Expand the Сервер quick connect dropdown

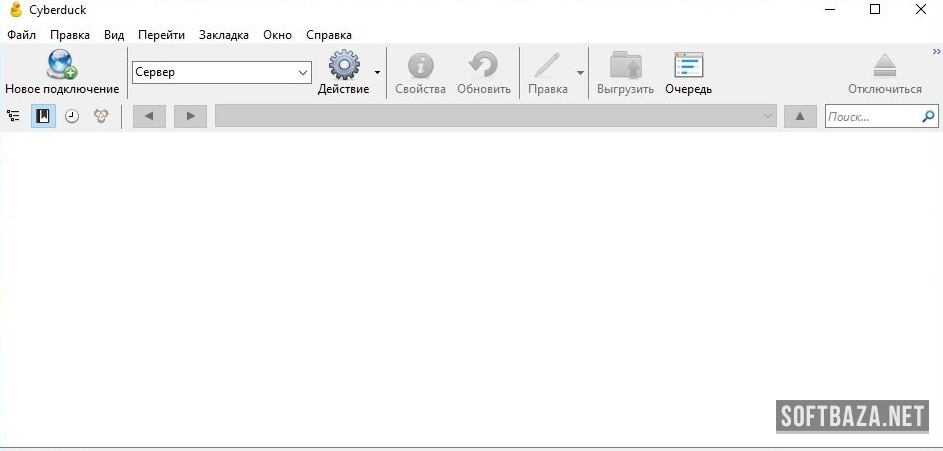pyautogui.click(x=303, y=72)
